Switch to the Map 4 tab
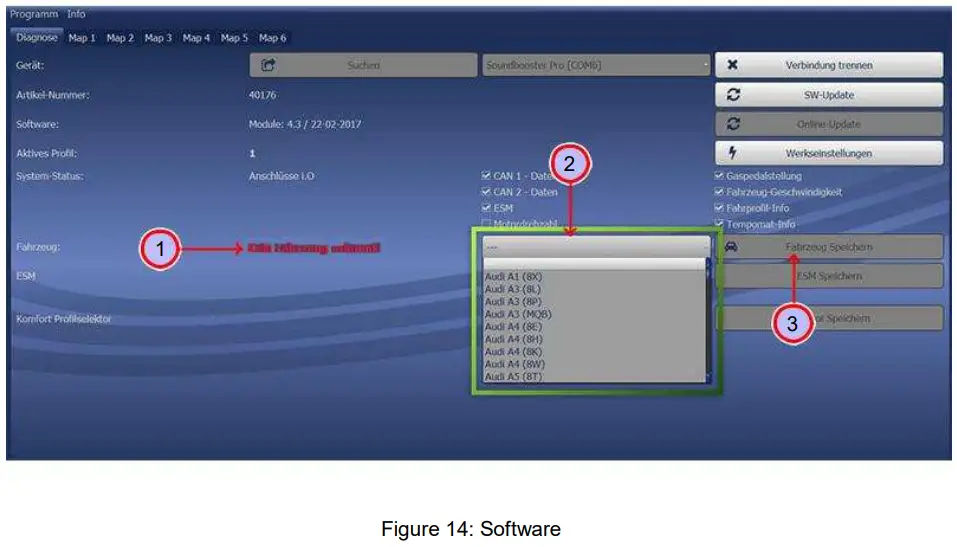This screenshot has height=547, width=957. point(196,38)
